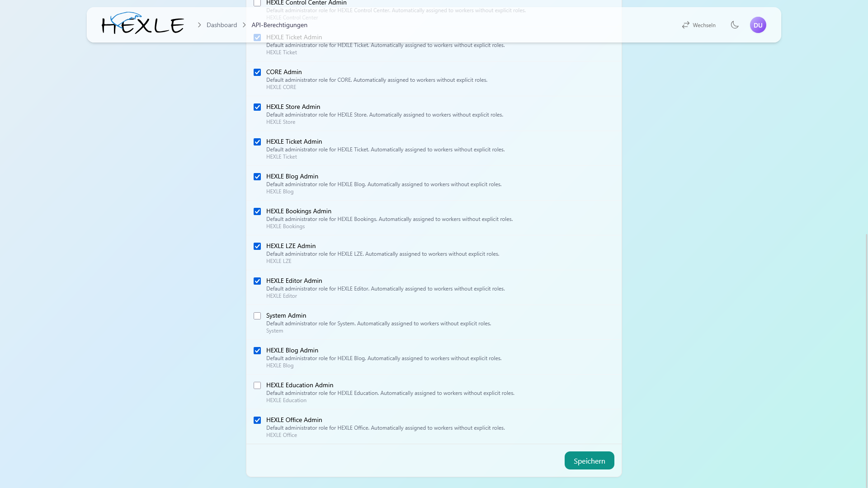Click the HEXLE Office Admin label
This screenshot has width=868, height=488.
point(294,420)
